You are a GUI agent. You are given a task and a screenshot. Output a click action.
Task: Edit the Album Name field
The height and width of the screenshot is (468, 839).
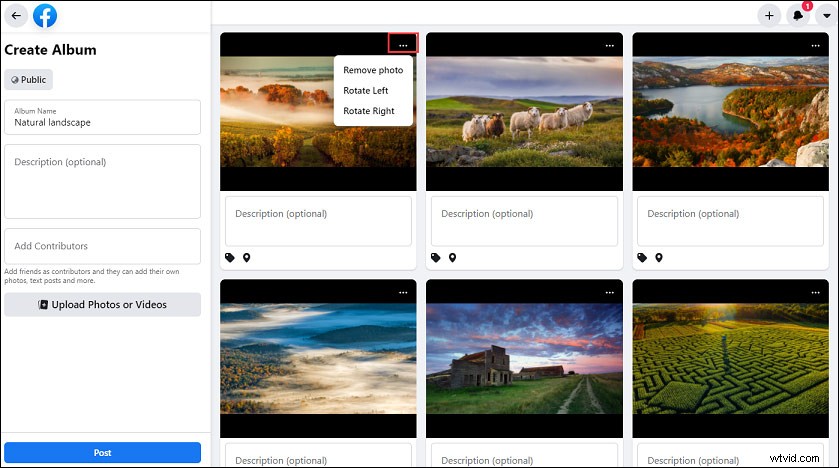(102, 117)
